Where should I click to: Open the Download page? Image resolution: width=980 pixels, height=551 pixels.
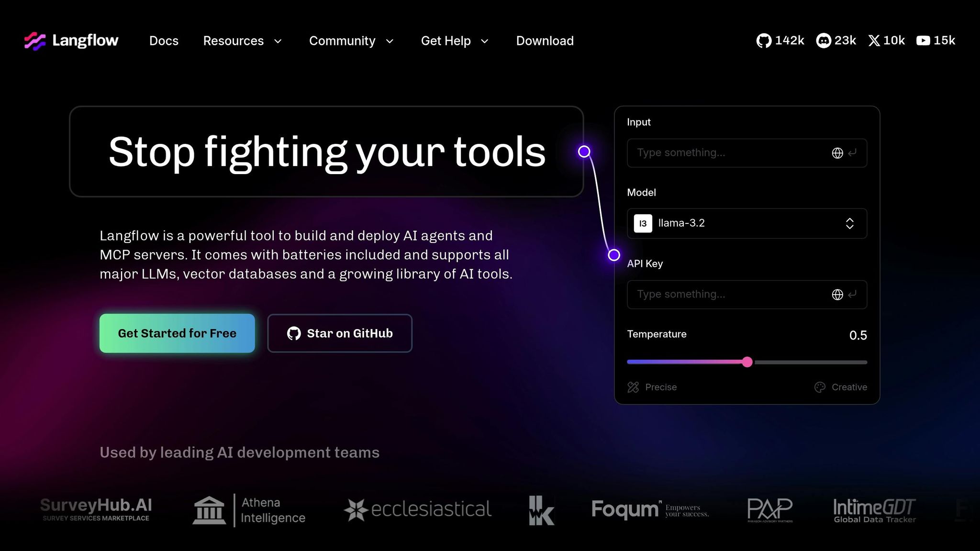545,41
